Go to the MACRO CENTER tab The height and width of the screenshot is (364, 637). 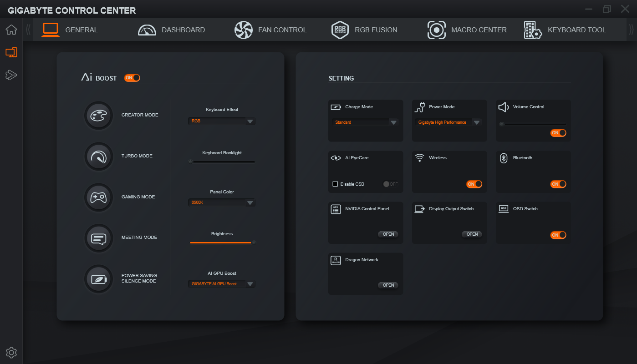479,30
